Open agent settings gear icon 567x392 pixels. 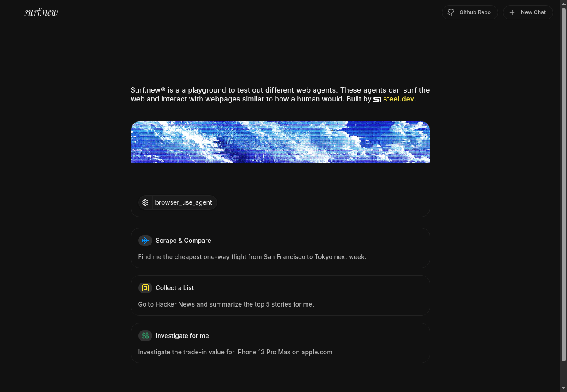(x=145, y=202)
